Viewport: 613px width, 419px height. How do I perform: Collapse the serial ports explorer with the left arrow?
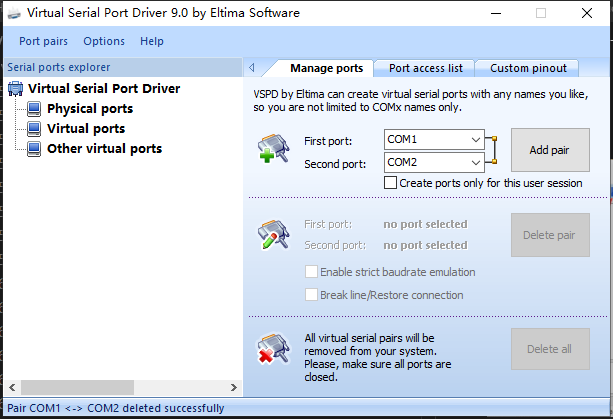pyautogui.click(x=252, y=68)
